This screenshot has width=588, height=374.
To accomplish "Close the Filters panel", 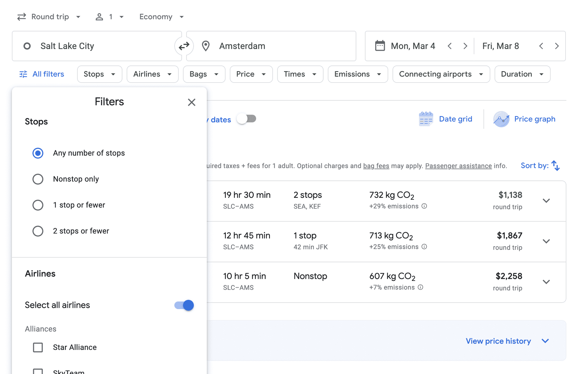I will click(x=191, y=102).
